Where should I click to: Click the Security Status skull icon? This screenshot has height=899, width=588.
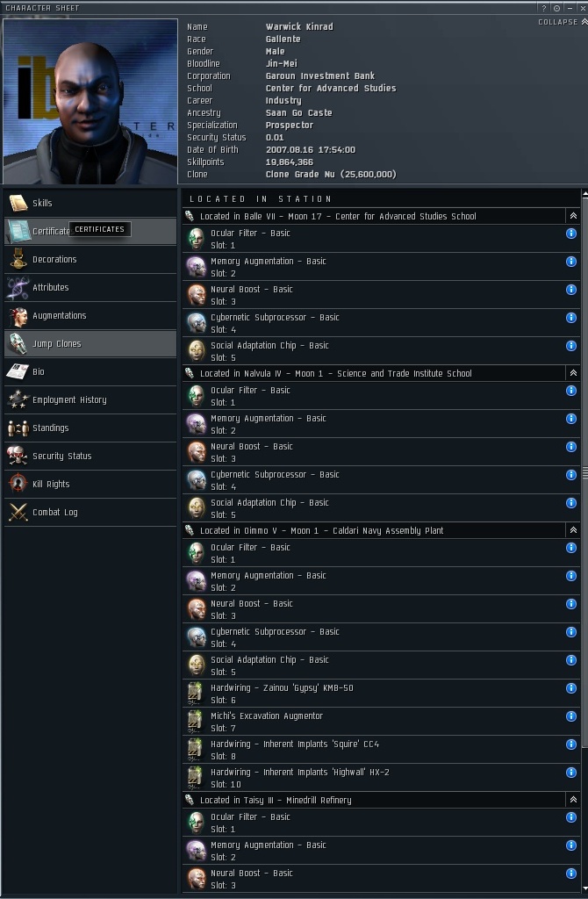click(18, 456)
